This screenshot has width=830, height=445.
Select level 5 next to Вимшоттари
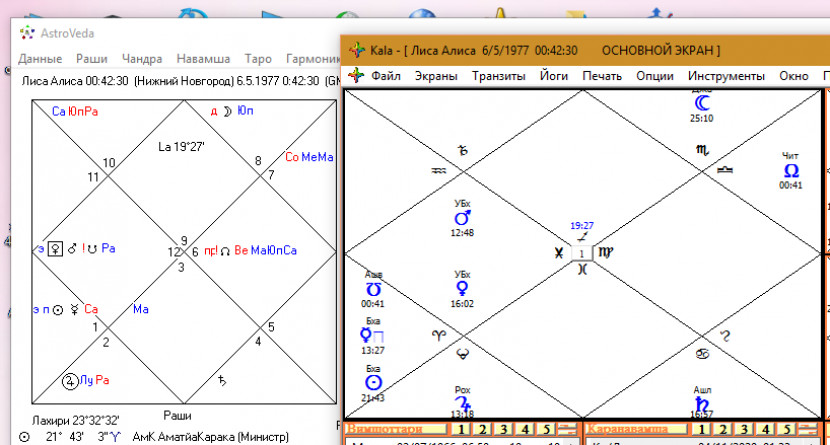pos(546,429)
